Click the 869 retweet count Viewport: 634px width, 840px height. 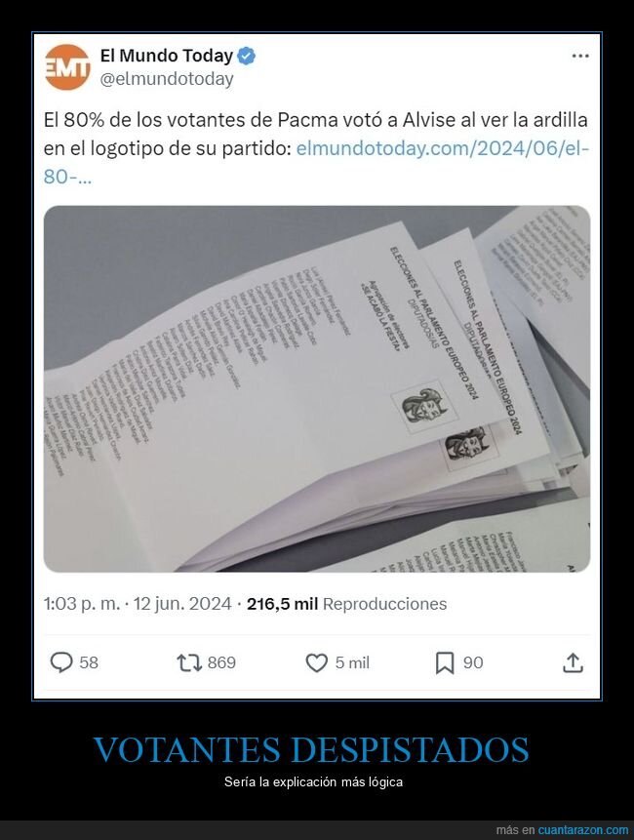click(x=221, y=662)
